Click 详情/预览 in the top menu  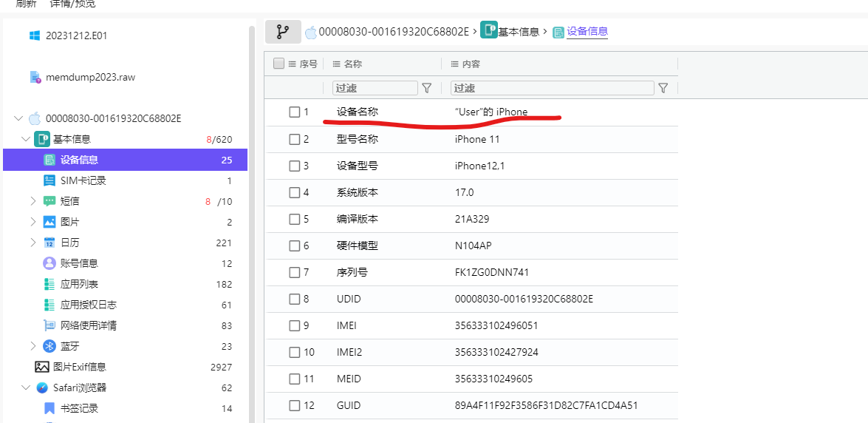click(72, 4)
